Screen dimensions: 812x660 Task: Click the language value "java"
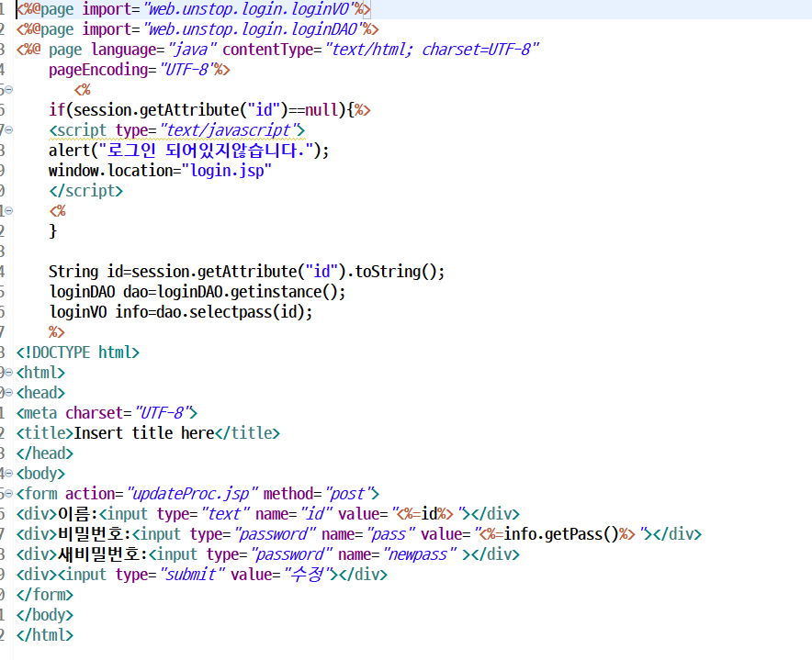193,50
